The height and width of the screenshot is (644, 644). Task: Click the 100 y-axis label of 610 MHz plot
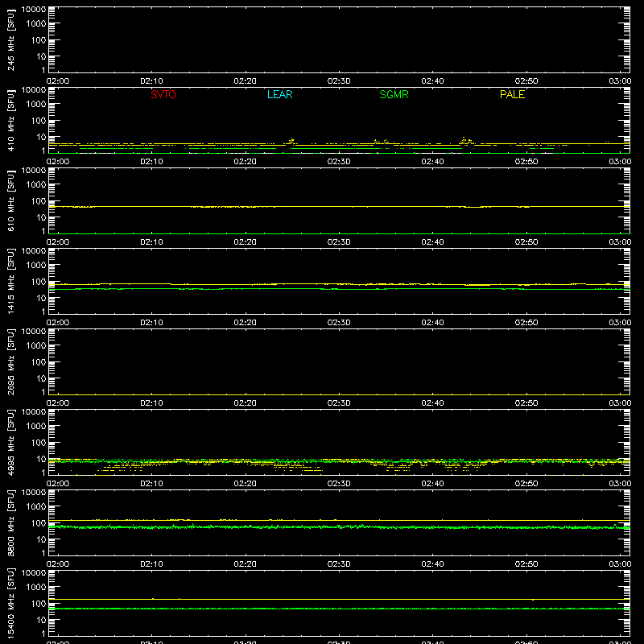[x=39, y=201]
